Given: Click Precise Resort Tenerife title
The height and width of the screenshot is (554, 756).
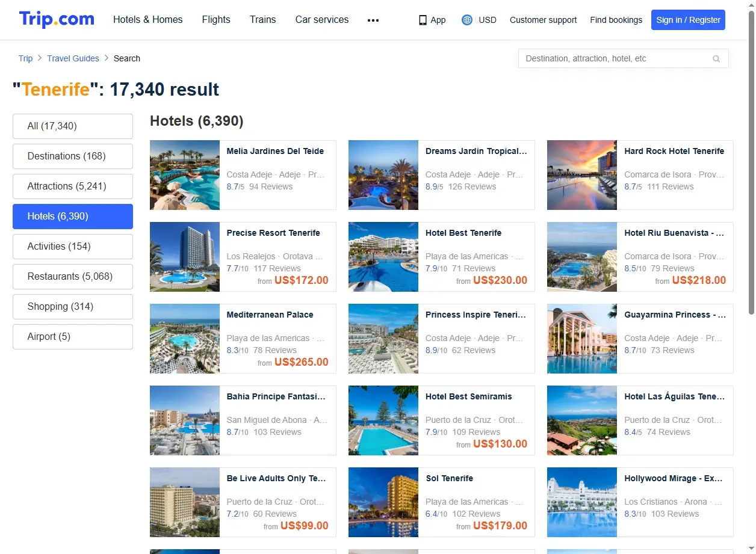Looking at the screenshot, I should pos(273,233).
